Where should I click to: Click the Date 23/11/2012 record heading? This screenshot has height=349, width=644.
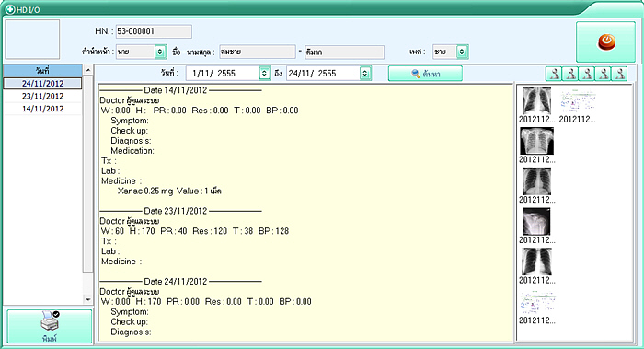[180, 211]
